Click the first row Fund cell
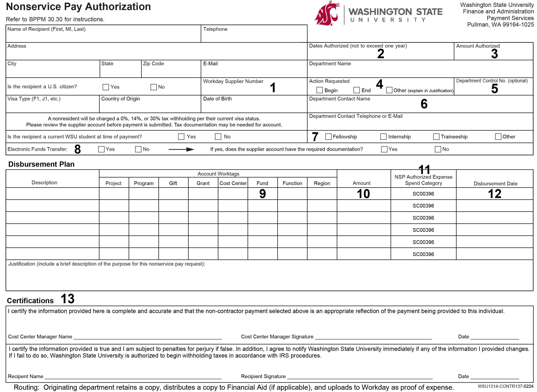Screen dimensions: 537x392 click(263, 194)
